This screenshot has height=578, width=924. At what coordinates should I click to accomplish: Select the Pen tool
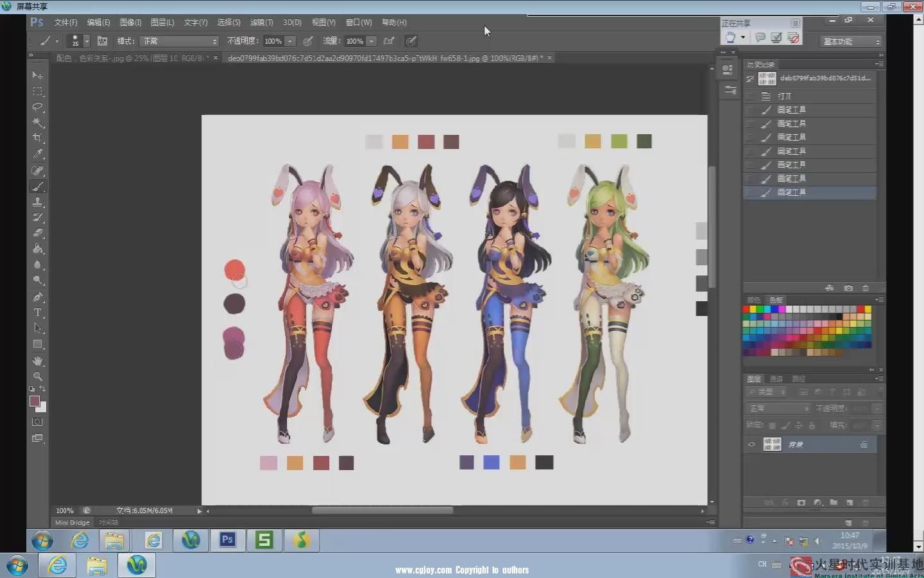[37, 297]
